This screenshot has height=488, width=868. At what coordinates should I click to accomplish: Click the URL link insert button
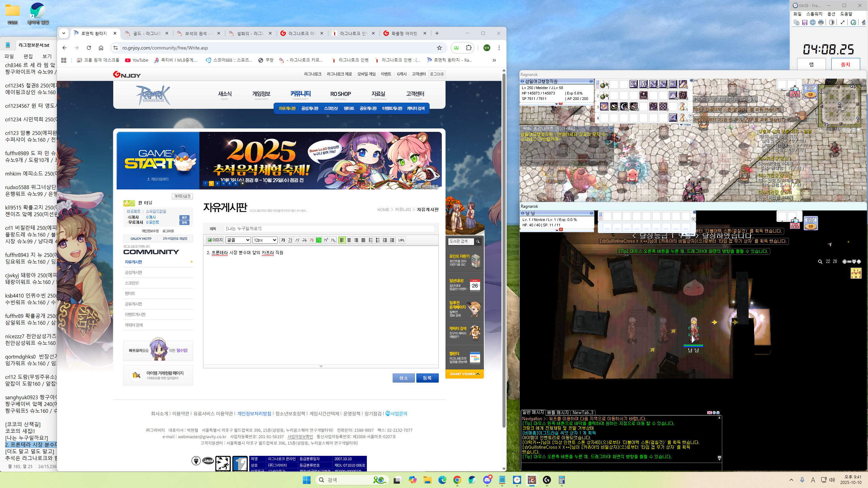pyautogui.click(x=401, y=240)
